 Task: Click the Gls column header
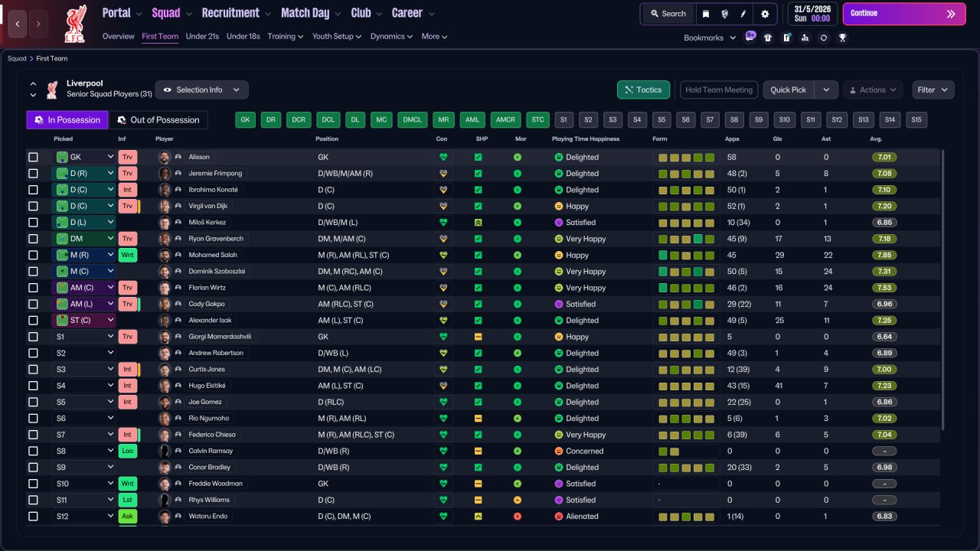779,139
